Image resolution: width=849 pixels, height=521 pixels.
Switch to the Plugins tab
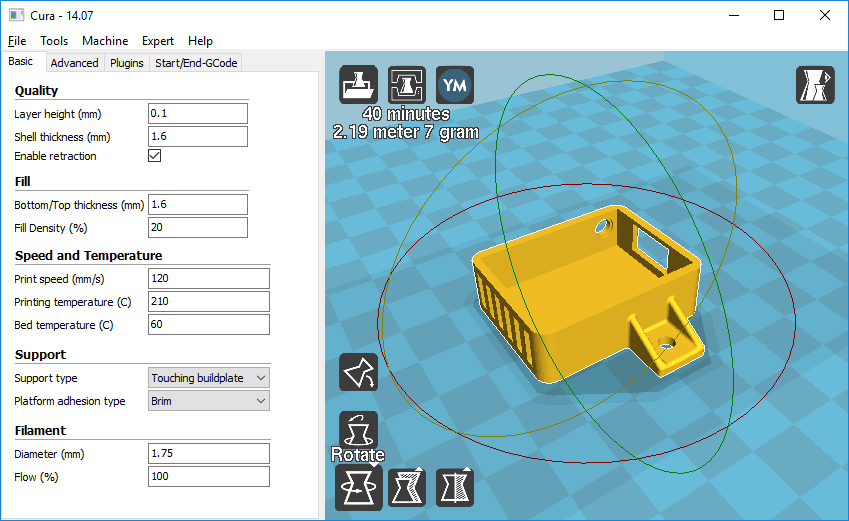coord(127,63)
